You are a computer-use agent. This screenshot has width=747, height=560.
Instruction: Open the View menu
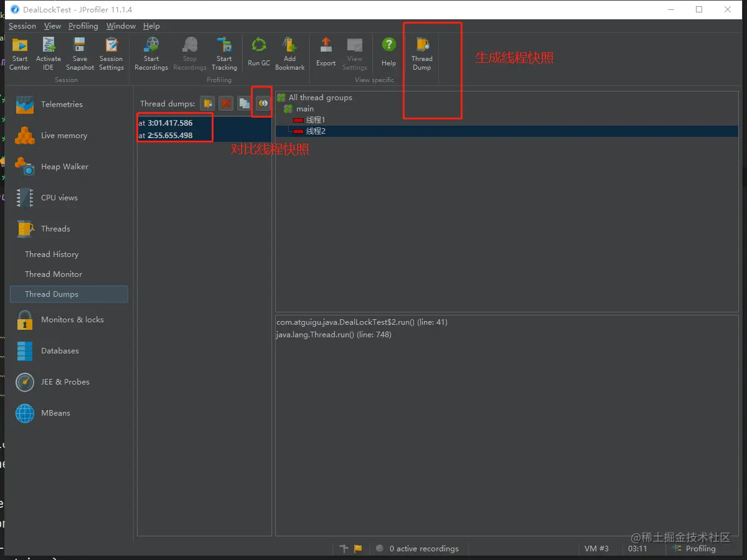coord(53,26)
